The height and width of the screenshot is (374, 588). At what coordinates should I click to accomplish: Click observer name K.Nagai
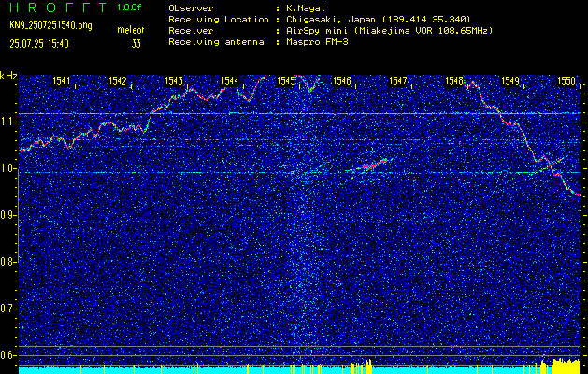coord(306,7)
